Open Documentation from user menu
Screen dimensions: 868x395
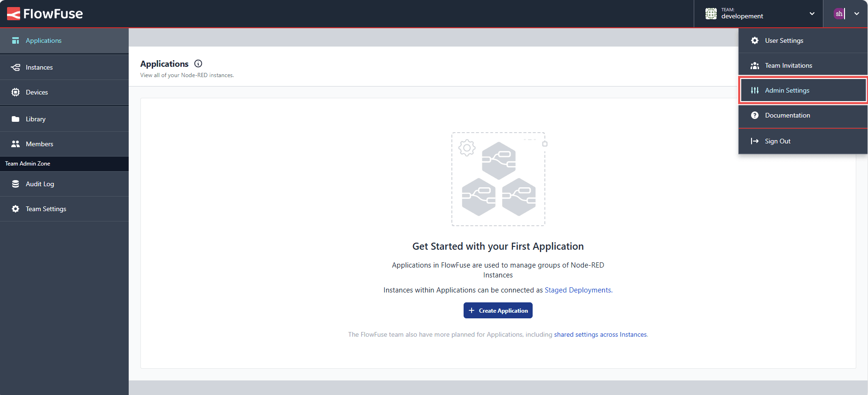coord(787,115)
